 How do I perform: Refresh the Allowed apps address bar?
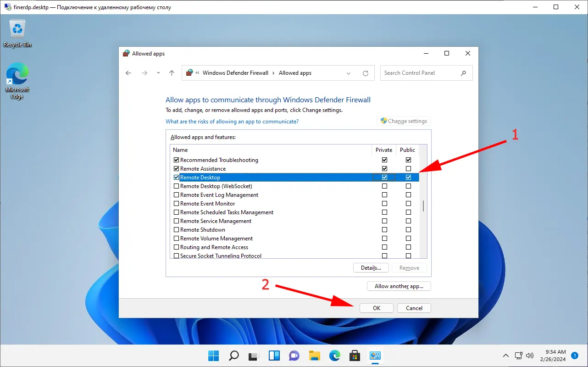366,73
